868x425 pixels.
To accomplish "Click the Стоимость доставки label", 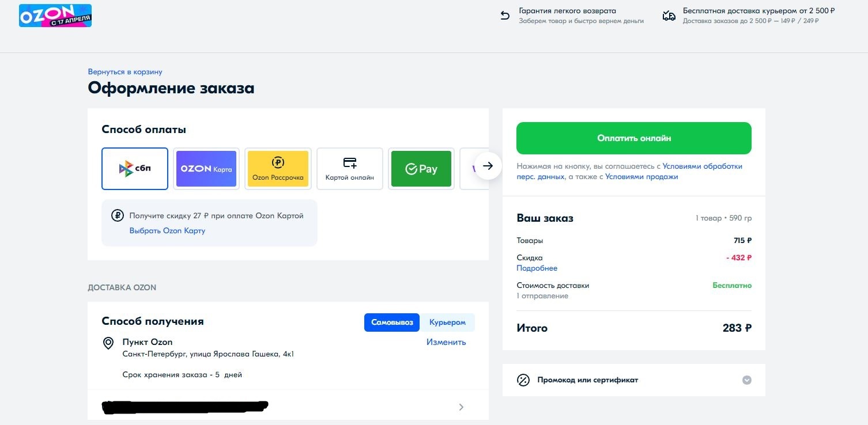I will point(553,286).
